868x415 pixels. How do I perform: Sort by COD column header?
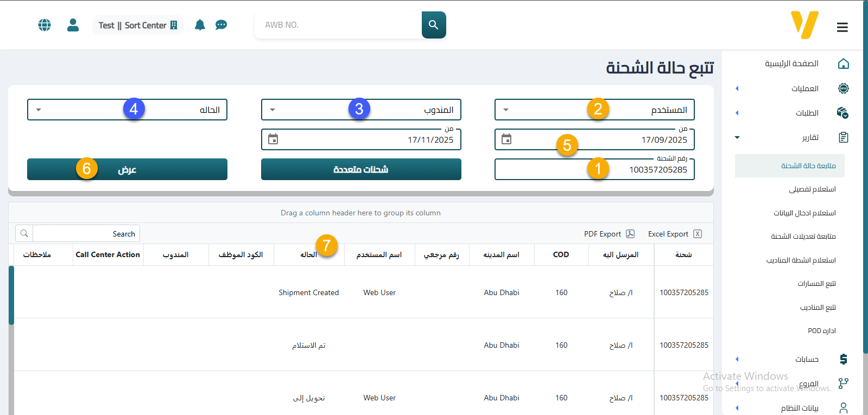coord(561,254)
